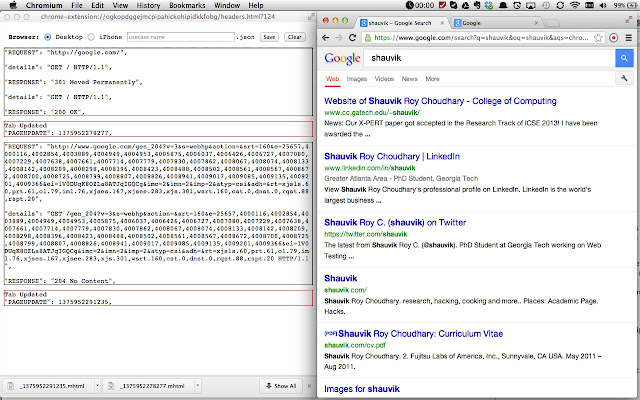Click the notification bell menu bar icon
Viewport: 640px width, 400px height.
(503, 5)
